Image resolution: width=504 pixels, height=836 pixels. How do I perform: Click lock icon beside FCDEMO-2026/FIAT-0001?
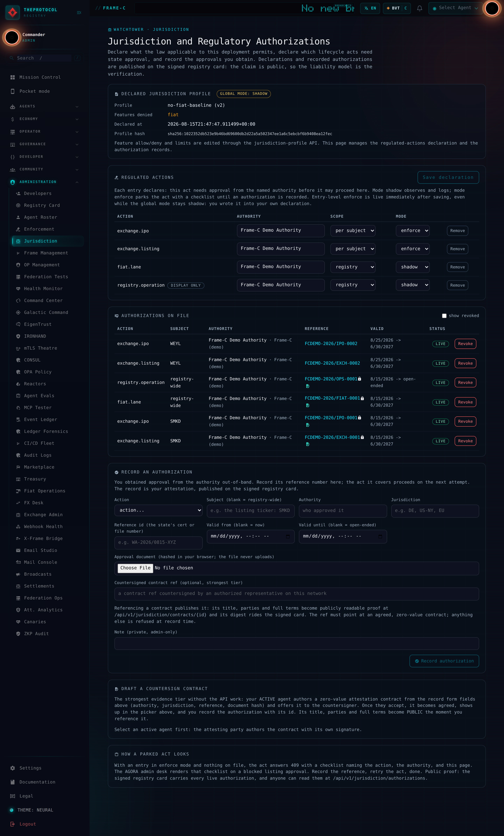pyautogui.click(x=362, y=398)
